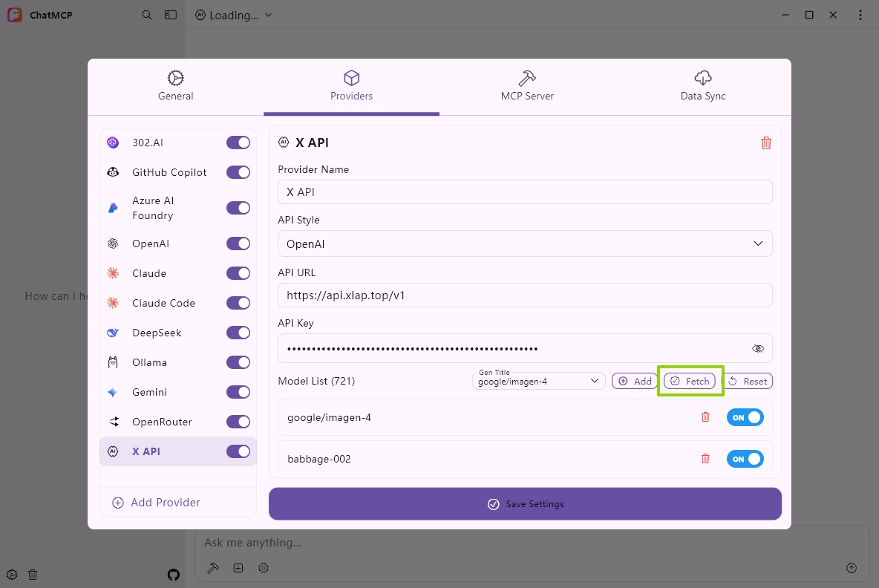The width and height of the screenshot is (879, 588).
Task: Click the Claude Code provider icon
Action: pos(113,303)
